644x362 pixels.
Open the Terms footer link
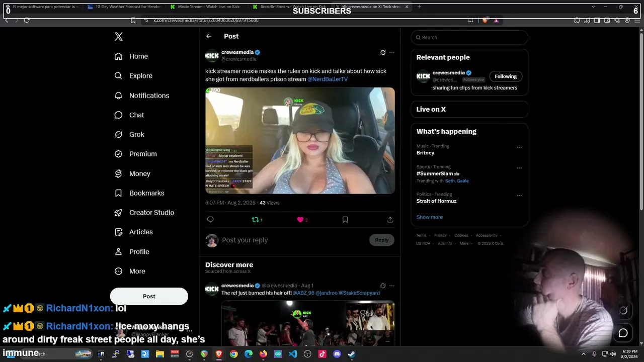click(x=421, y=235)
